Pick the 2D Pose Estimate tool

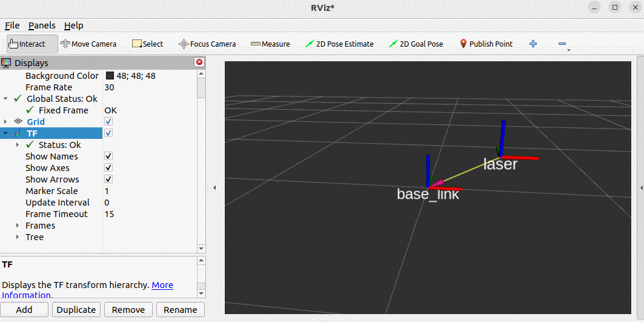[340, 44]
